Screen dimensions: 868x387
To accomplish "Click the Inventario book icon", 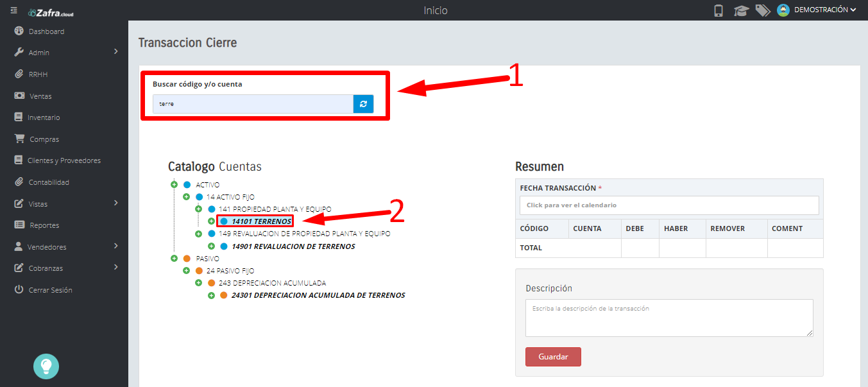I will [19, 117].
